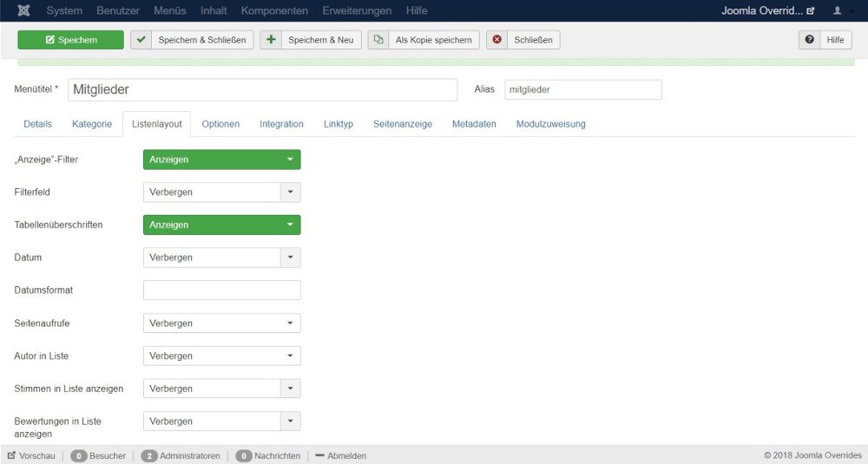
Task: Switch to the Metadaten tab
Action: tap(474, 124)
